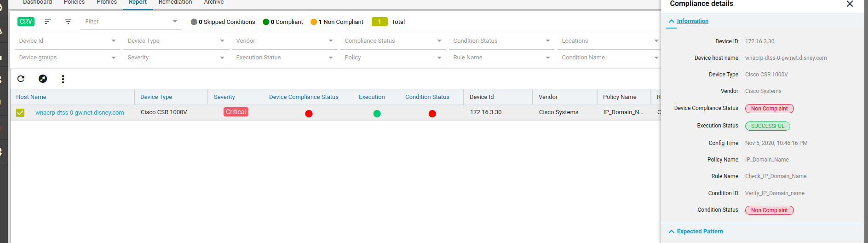868x243 pixels.
Task: Click the IP_Domain_N... policy name cell
Action: (x=623, y=112)
